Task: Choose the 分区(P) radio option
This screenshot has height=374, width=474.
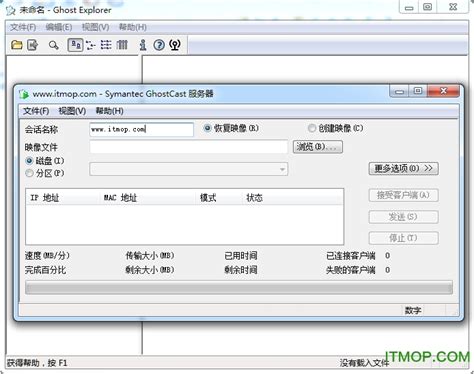Action: 29,173
